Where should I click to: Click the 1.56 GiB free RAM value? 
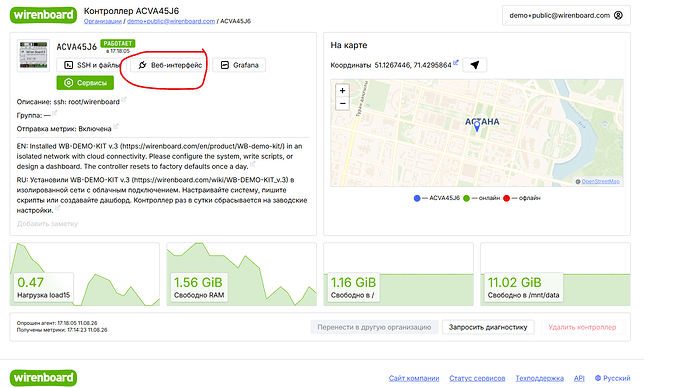198,282
